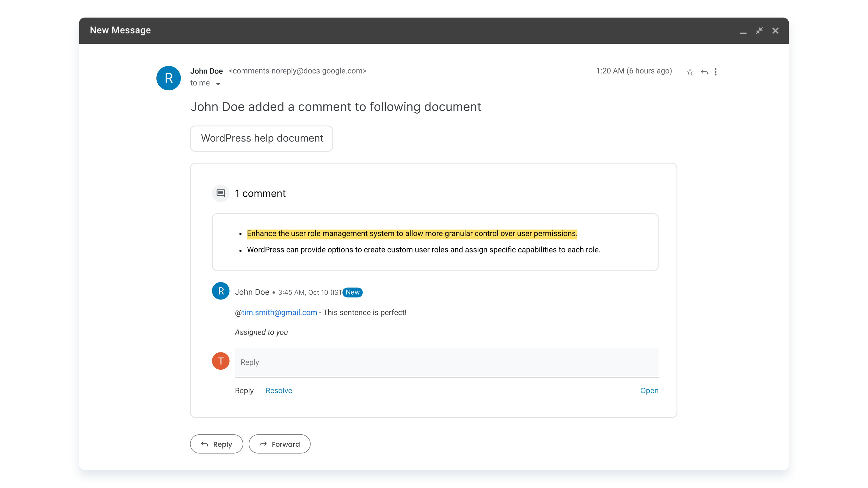Click the bottom Reply button with arrow

pyautogui.click(x=216, y=444)
